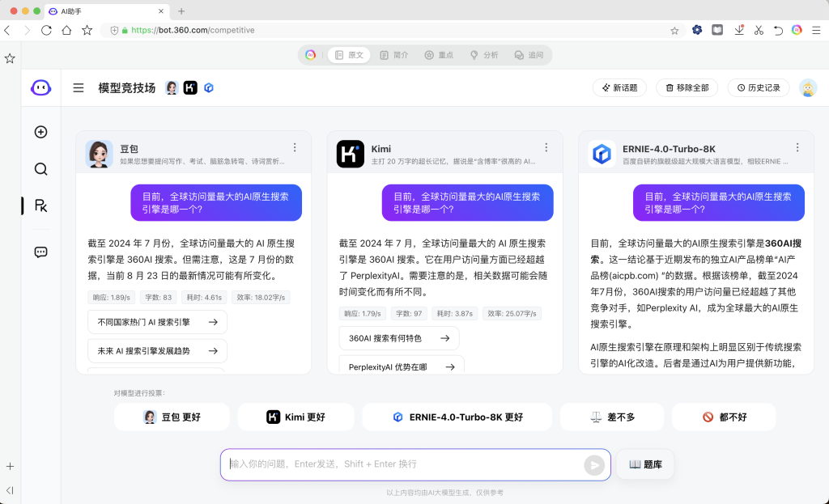The height and width of the screenshot is (504, 829).
Task: Click the colorful AI icon in top pill bar
Action: pos(310,55)
